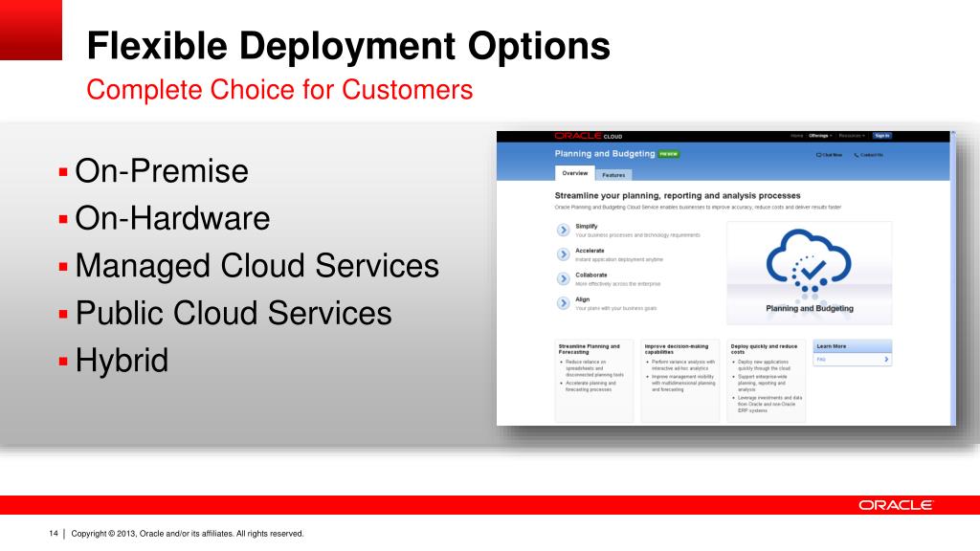Open the FAQ link
The image size is (980, 551).
tap(821, 360)
